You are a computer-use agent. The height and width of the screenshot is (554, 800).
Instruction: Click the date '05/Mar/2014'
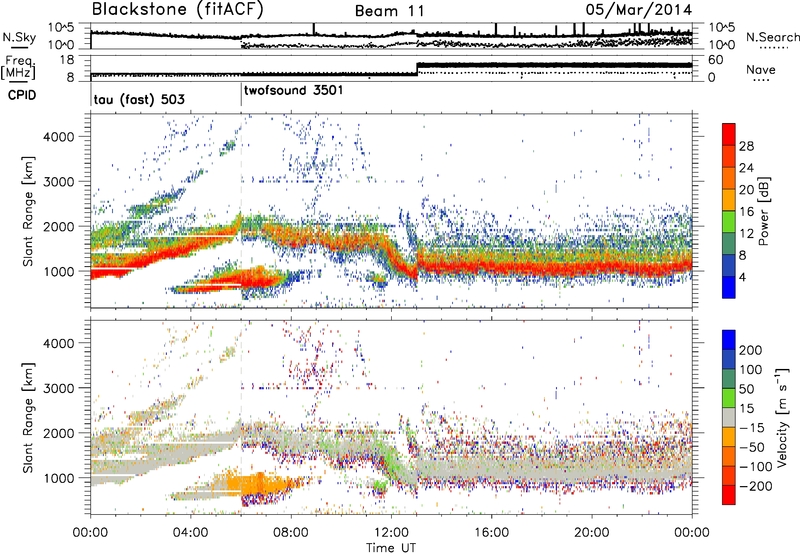pos(639,10)
